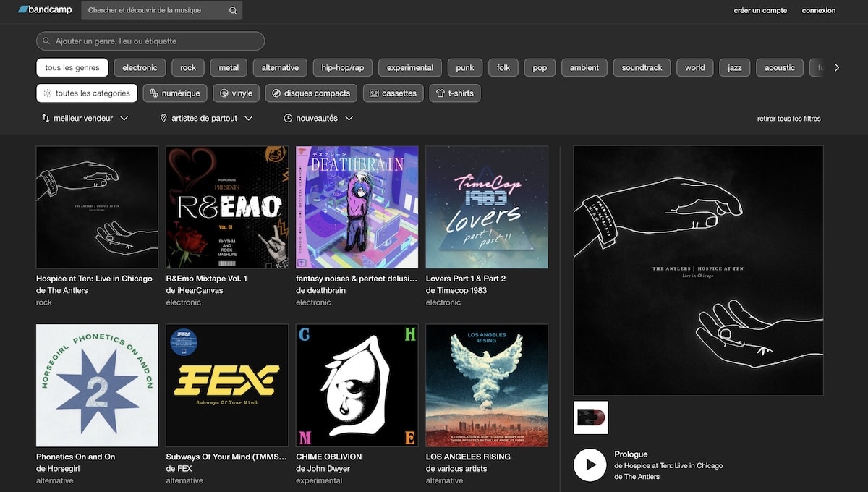The width and height of the screenshot is (868, 492).
Task: Click de Hospice at Ten: Live in Chicago in player
Action: tap(668, 466)
